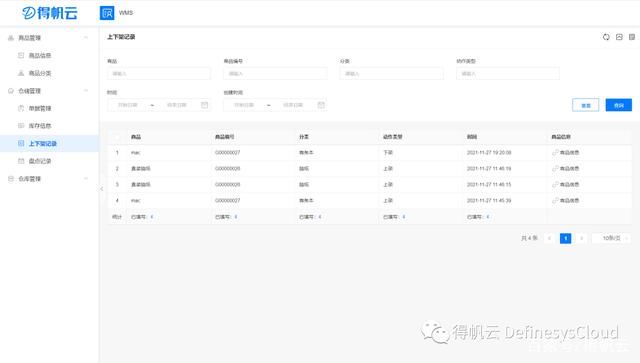
Task: Click the 得帆云 logo
Action: pyautogui.click(x=49, y=13)
